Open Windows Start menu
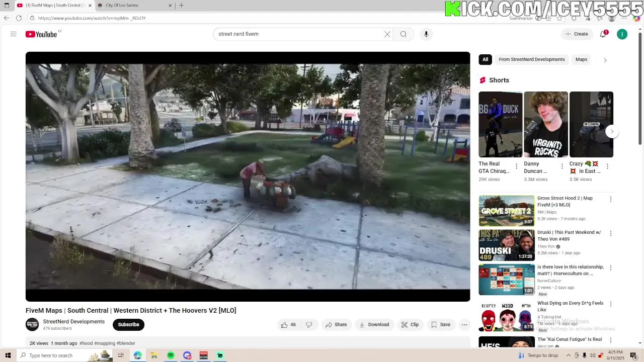 [x=8, y=355]
